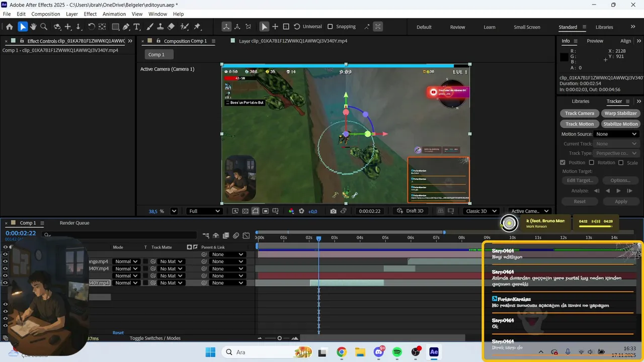
Task: Open the composition flowchart icon in the timeline
Action: click(x=206, y=235)
